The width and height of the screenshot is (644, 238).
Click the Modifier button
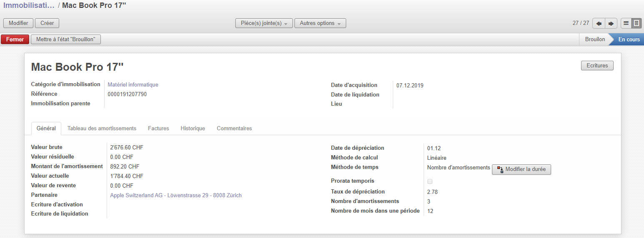click(18, 23)
